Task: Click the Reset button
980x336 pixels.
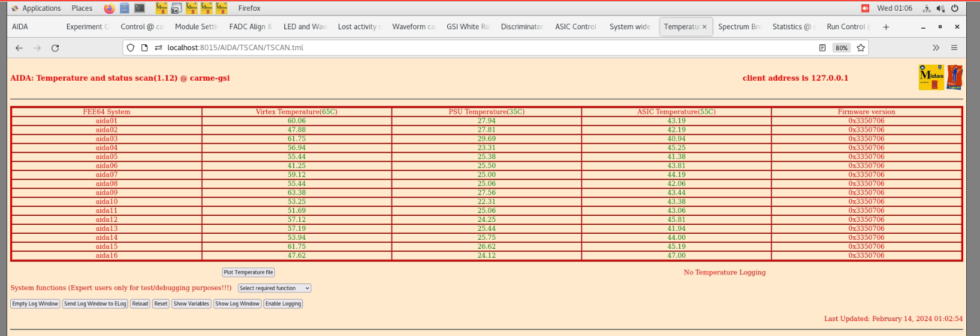Action: 161,304
